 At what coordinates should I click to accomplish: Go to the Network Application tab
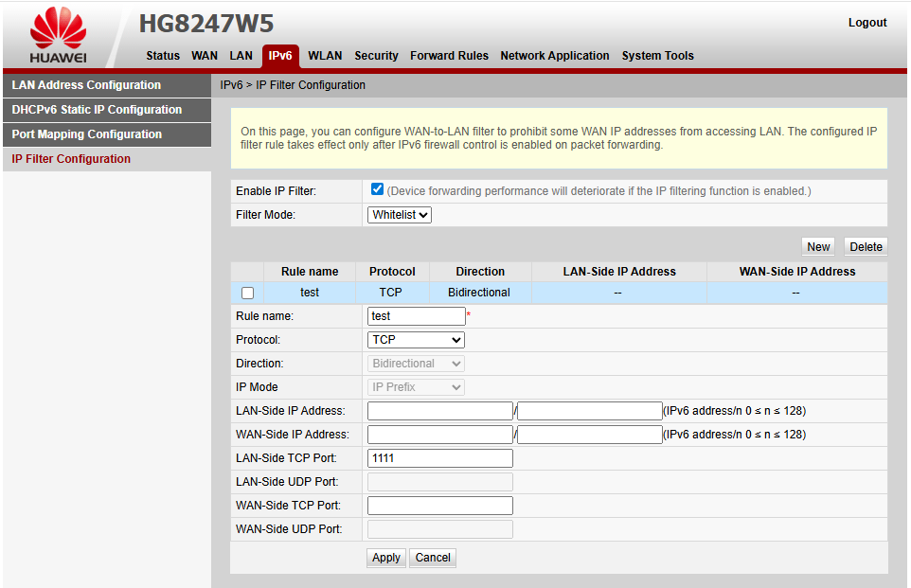[555, 56]
